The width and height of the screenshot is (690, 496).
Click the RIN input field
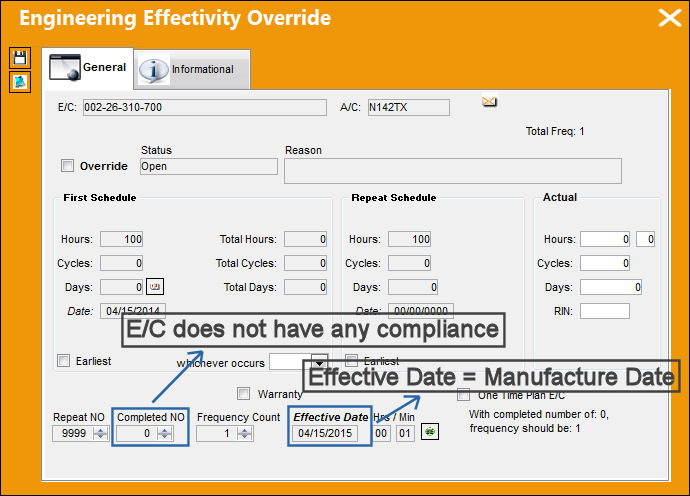click(605, 311)
